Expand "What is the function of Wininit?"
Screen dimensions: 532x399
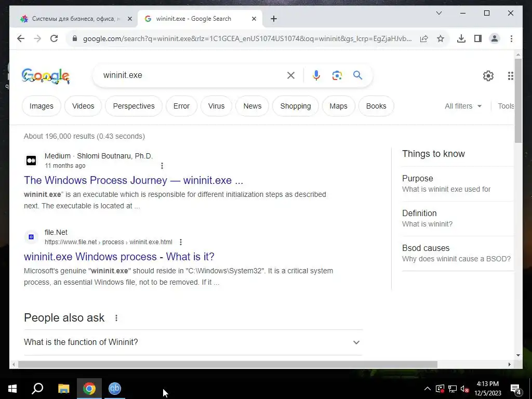193,342
